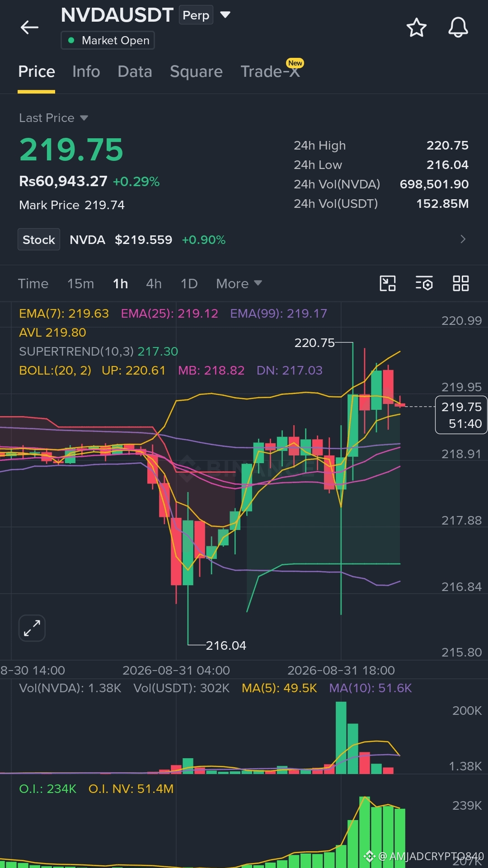
Task: Tap the O.I. NV: 51.4M label
Action: click(x=131, y=788)
